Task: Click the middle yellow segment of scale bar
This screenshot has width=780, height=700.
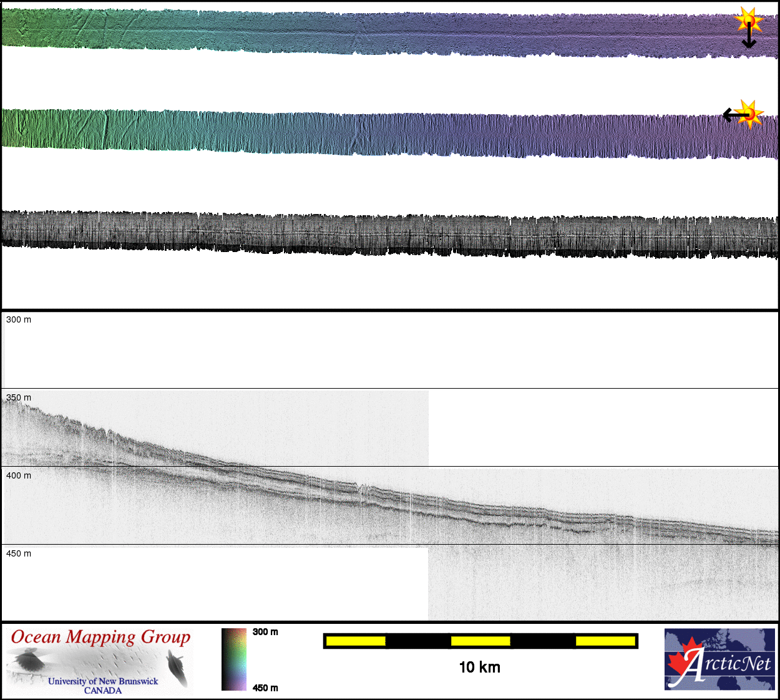Action: pyautogui.click(x=480, y=641)
